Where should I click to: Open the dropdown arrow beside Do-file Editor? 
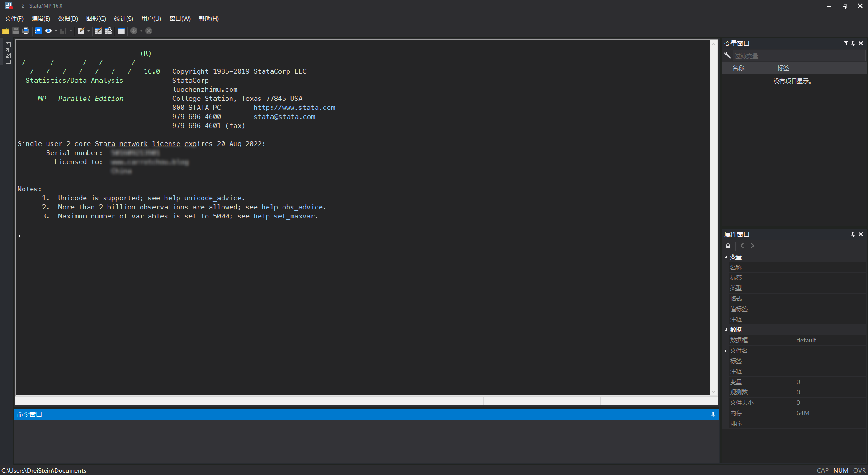pyautogui.click(x=88, y=31)
